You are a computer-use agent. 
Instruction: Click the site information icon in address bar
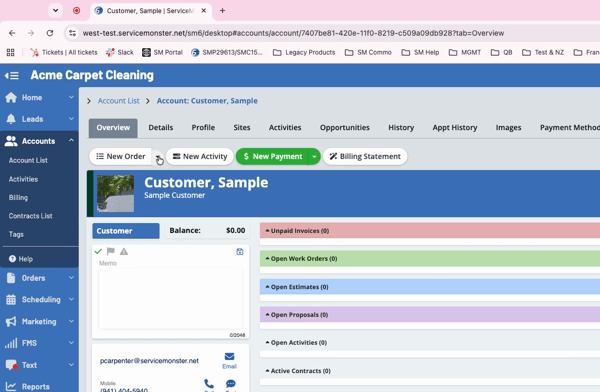click(x=72, y=33)
